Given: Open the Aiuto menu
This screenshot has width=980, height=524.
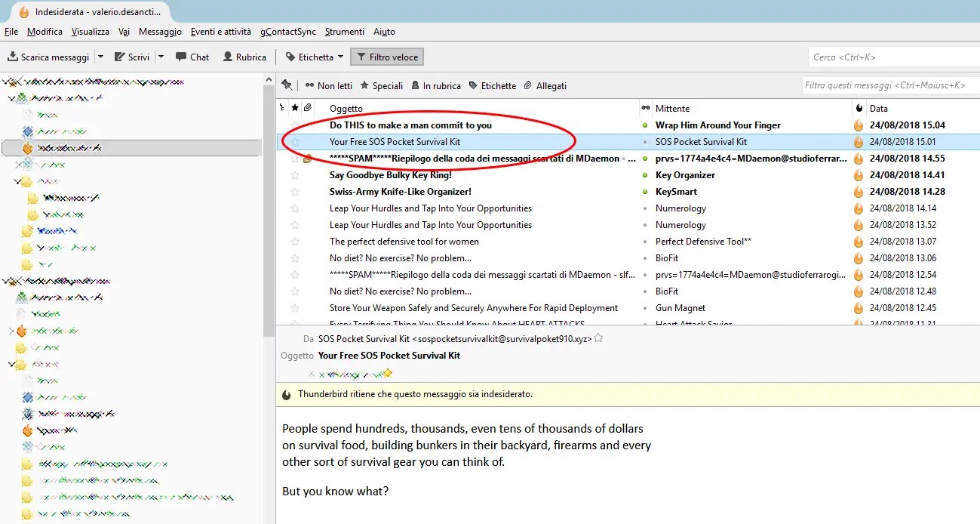Looking at the screenshot, I should pos(384,32).
